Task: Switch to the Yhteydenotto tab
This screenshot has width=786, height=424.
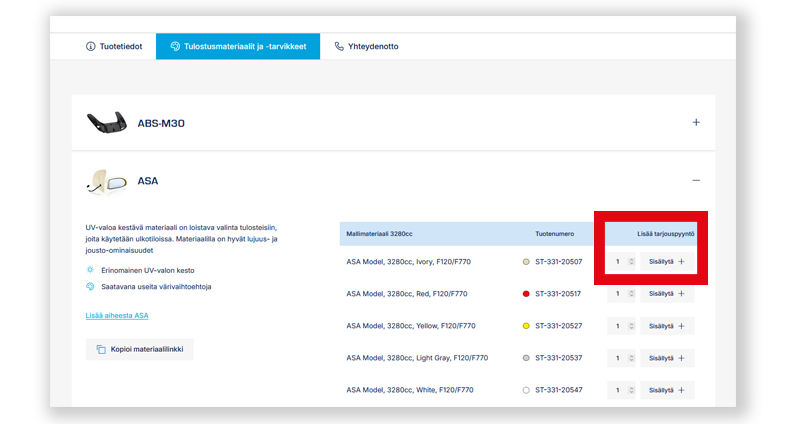Action: point(366,46)
